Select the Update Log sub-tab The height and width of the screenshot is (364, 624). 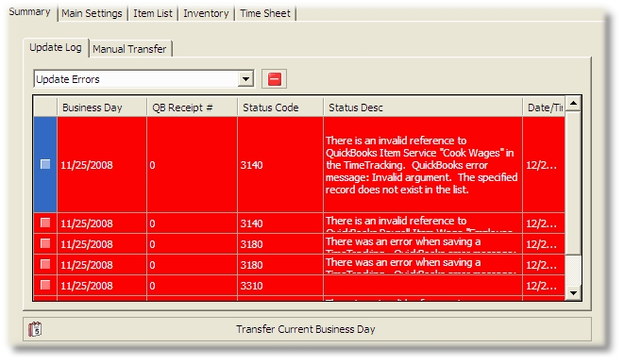coord(56,47)
